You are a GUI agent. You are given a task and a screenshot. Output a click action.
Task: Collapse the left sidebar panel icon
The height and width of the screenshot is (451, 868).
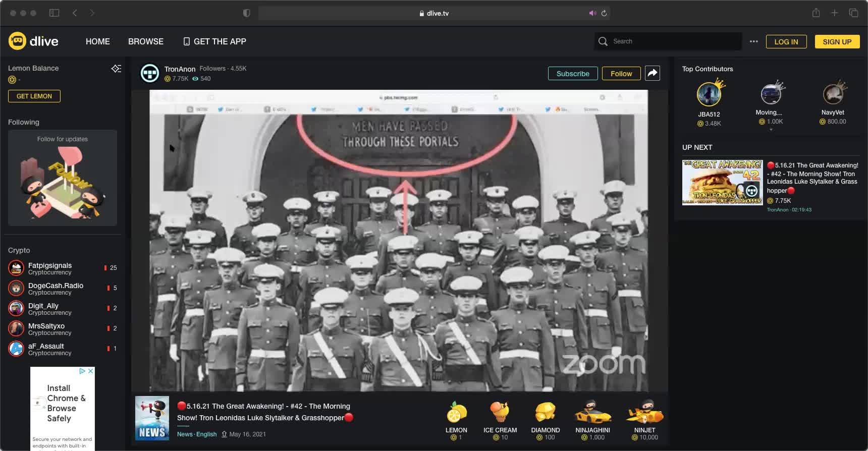[x=116, y=68]
